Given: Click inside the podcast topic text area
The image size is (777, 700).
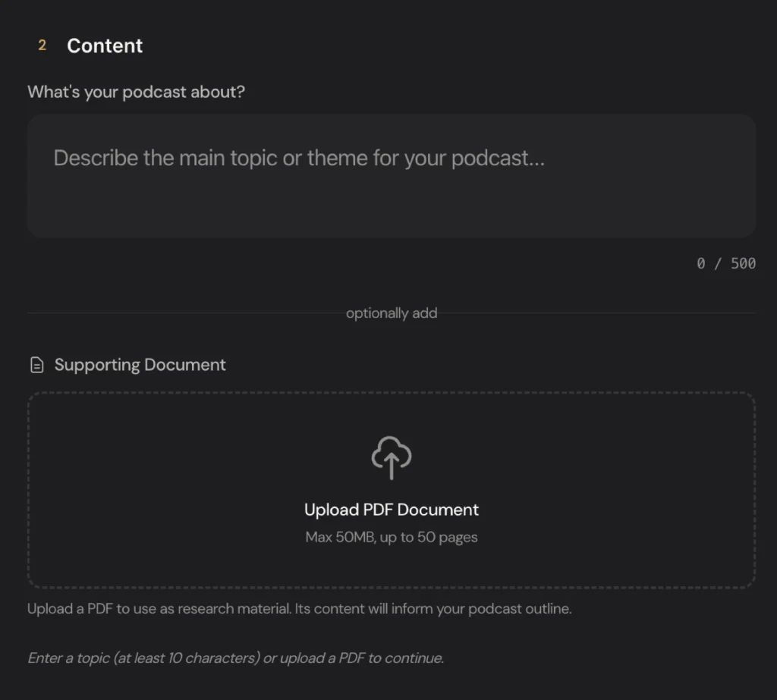Looking at the screenshot, I should 392,174.
